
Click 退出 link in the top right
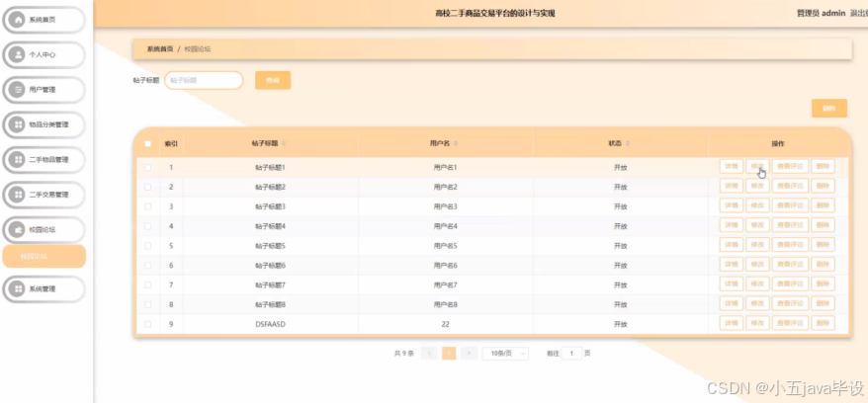pyautogui.click(x=858, y=13)
